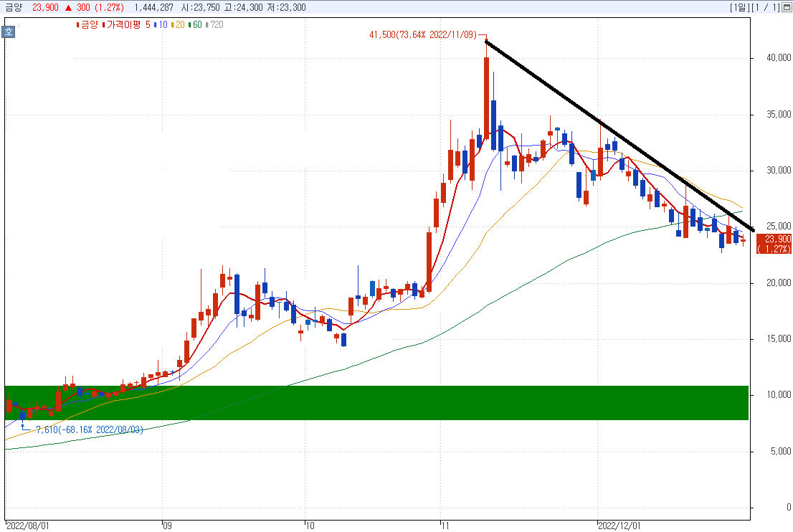The width and height of the screenshot is (793, 532).
Task: Select the gray 720-day average legend
Action: pos(215,25)
